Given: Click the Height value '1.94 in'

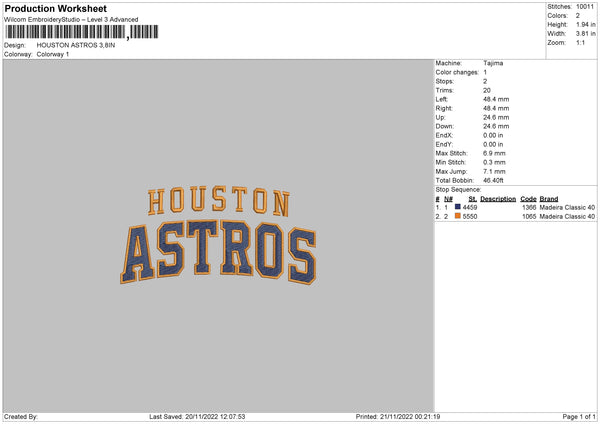Looking at the screenshot, I should tap(586, 24).
